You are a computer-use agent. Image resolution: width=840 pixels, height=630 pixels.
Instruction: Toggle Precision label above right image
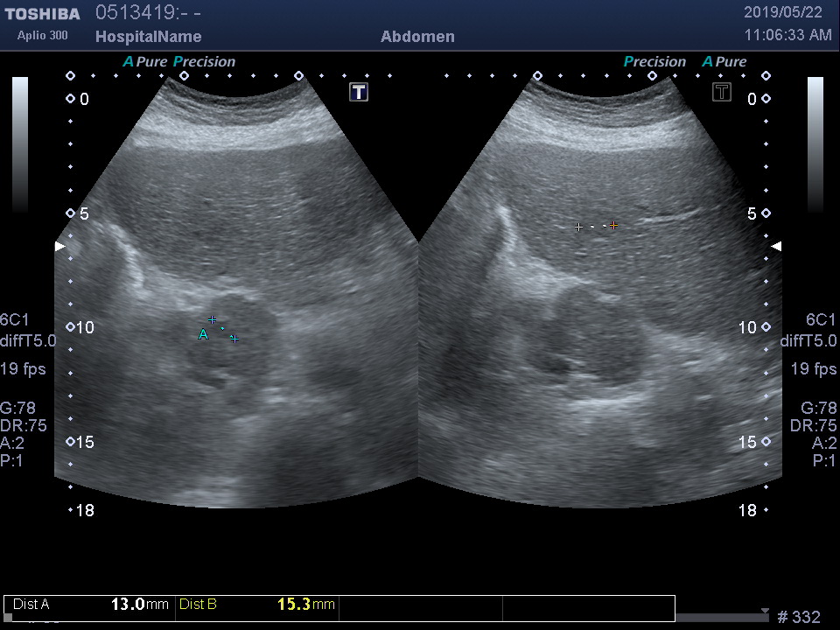point(654,62)
